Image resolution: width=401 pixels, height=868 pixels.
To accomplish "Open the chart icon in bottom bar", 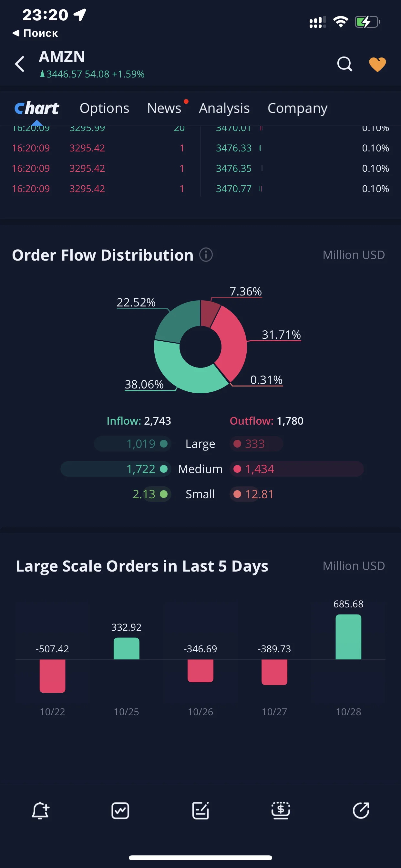I will click(120, 811).
